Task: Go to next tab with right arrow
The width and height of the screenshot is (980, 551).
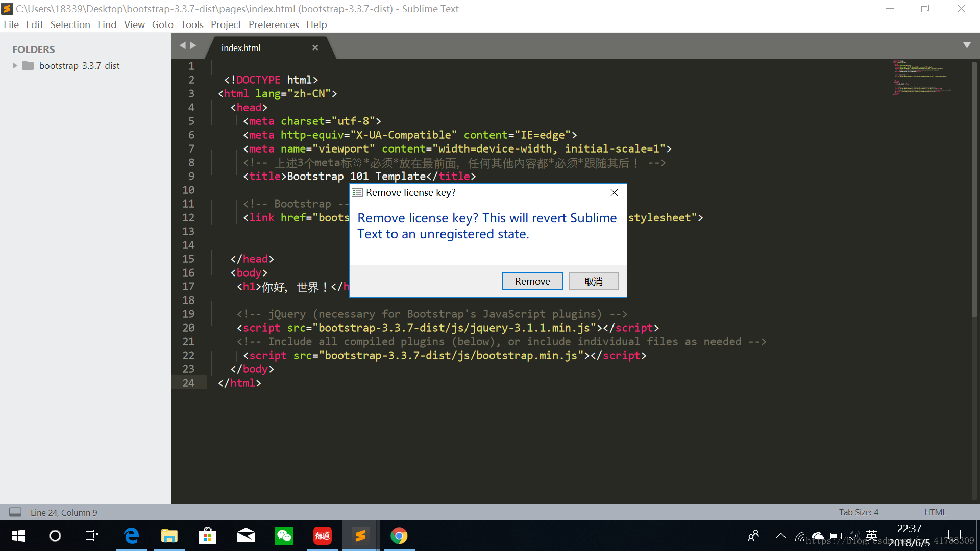Action: pyautogui.click(x=193, y=45)
